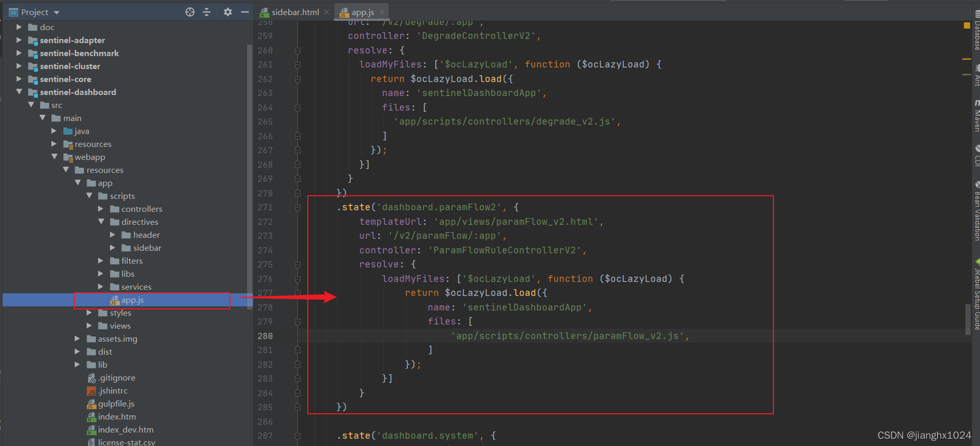This screenshot has height=446, width=980.
Task: Expand the sentinel-cluster module
Action: pyautogui.click(x=19, y=66)
